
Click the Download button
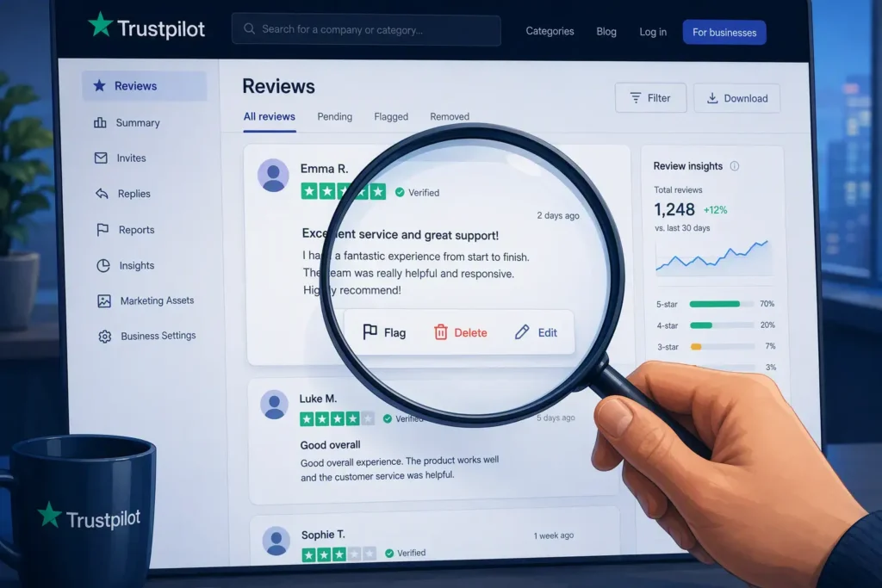pyautogui.click(x=737, y=98)
